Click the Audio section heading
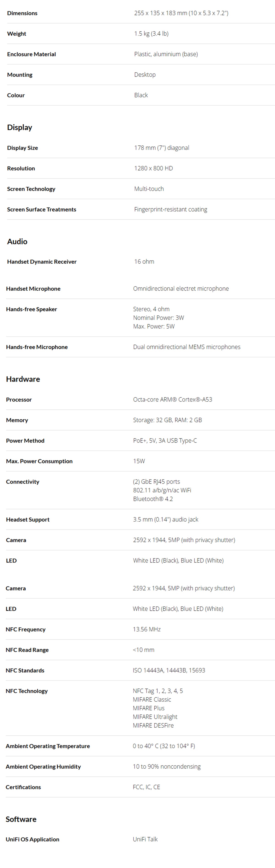The height and width of the screenshot is (868, 275). 17,242
